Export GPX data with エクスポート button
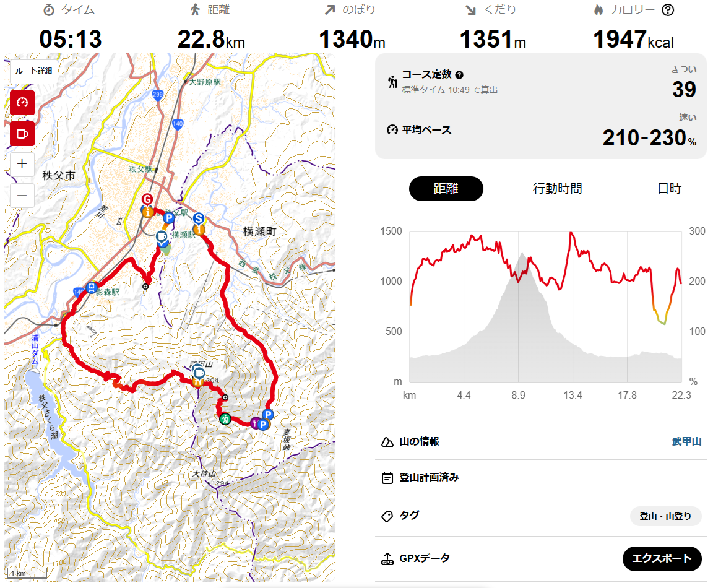Viewport: 713px width, 588px height. click(x=662, y=558)
